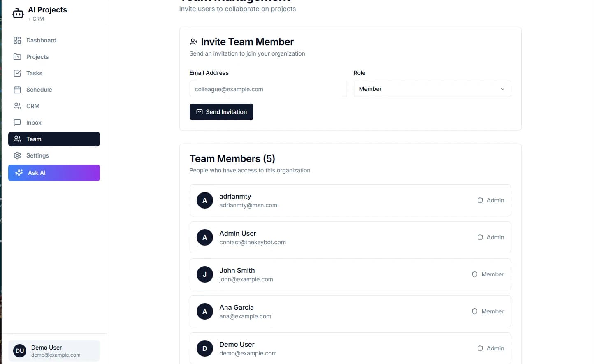Open Inbox via the chat bubble icon
Image resolution: width=594 pixels, height=364 pixels.
coord(17,123)
